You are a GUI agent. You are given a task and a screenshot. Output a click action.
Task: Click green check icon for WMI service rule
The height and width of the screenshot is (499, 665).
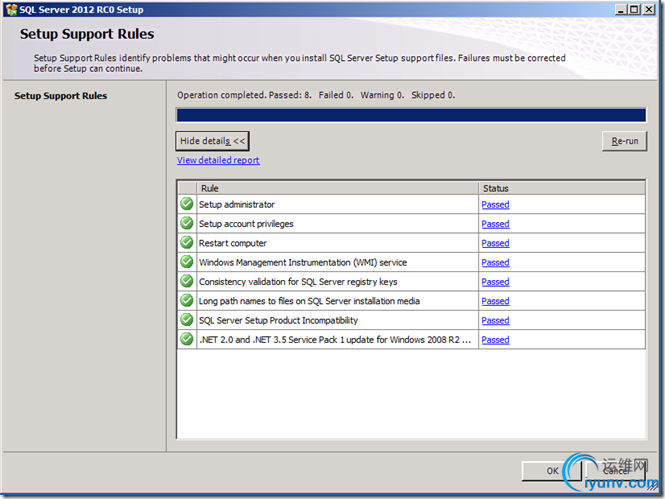(x=187, y=262)
